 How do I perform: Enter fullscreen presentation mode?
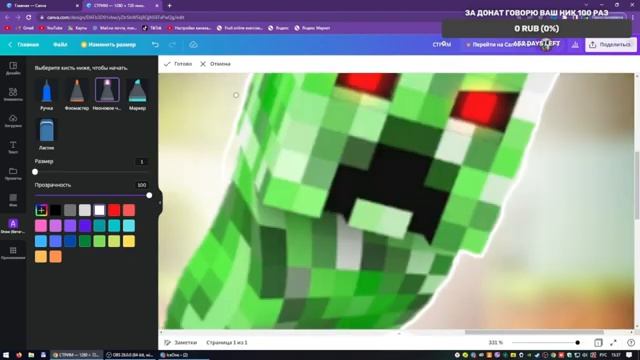pyautogui.click(x=613, y=343)
